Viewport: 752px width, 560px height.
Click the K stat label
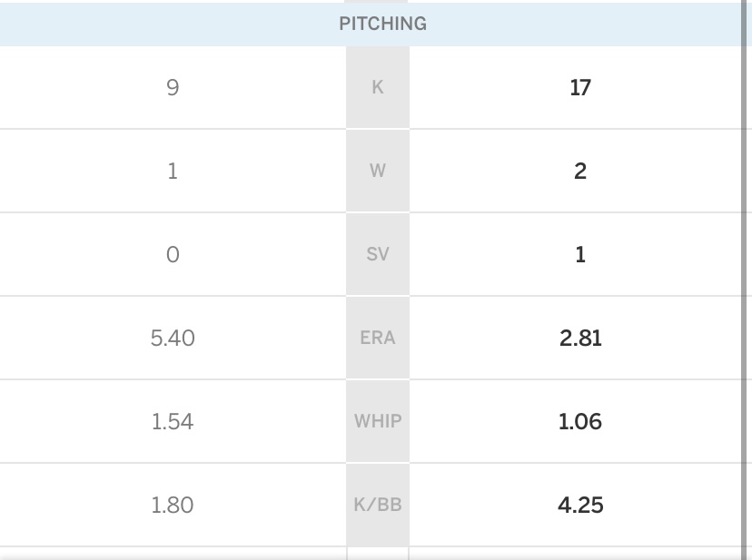point(378,88)
